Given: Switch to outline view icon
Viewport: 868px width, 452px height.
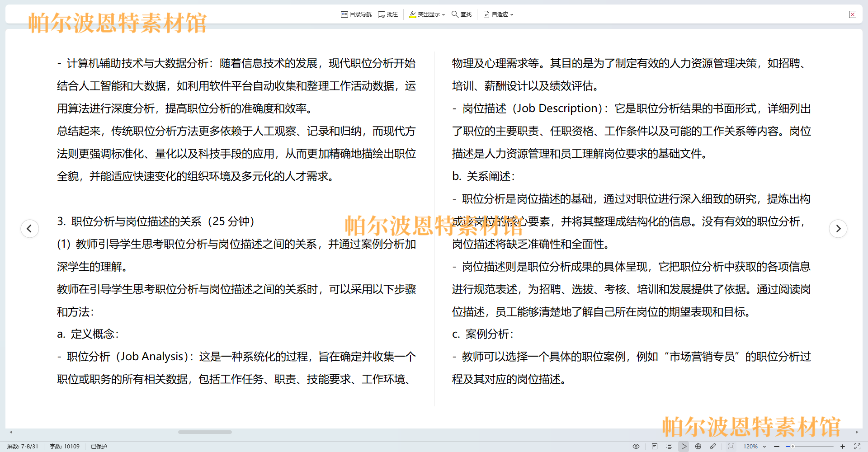Looking at the screenshot, I should point(669,446).
